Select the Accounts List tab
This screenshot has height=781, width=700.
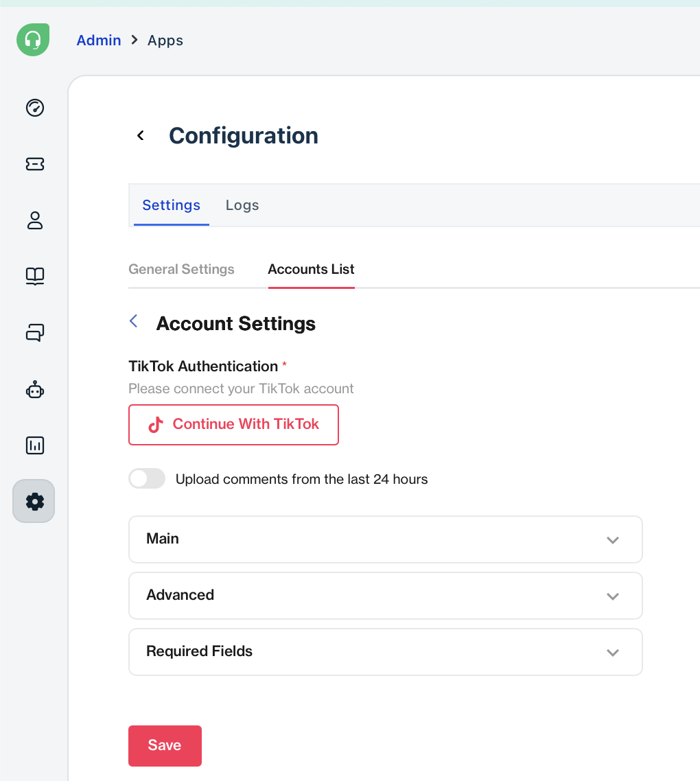coord(312,269)
